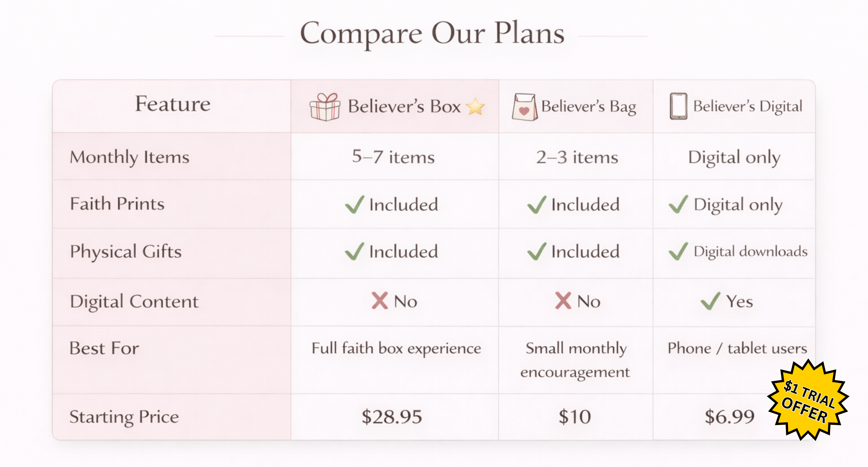Click the heart bag icon for Believer's Bag
The image size is (868, 467).
[x=524, y=107]
